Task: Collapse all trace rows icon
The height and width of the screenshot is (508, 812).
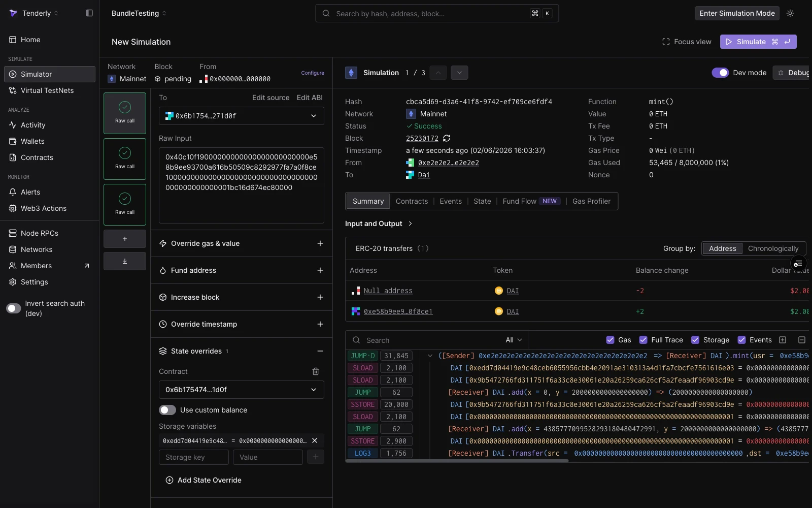Action: click(802, 340)
